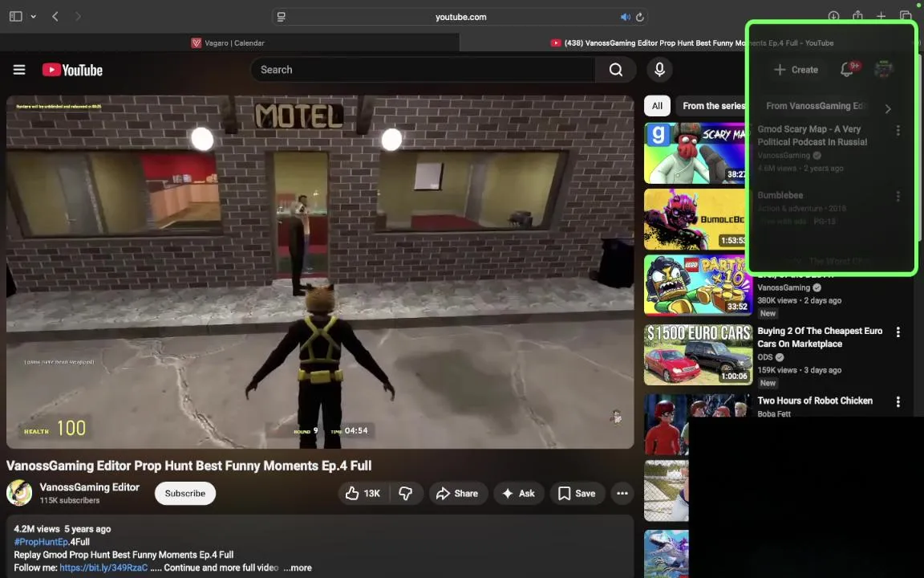Open the $1500 Euro Cars thumbnail
The height and width of the screenshot is (578, 924).
point(698,355)
